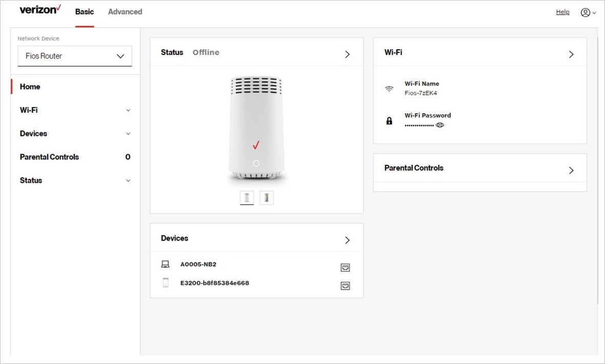Click the padlock icon beside Wi-Fi Password
Viewport: 605px width, 364px height.
point(389,120)
